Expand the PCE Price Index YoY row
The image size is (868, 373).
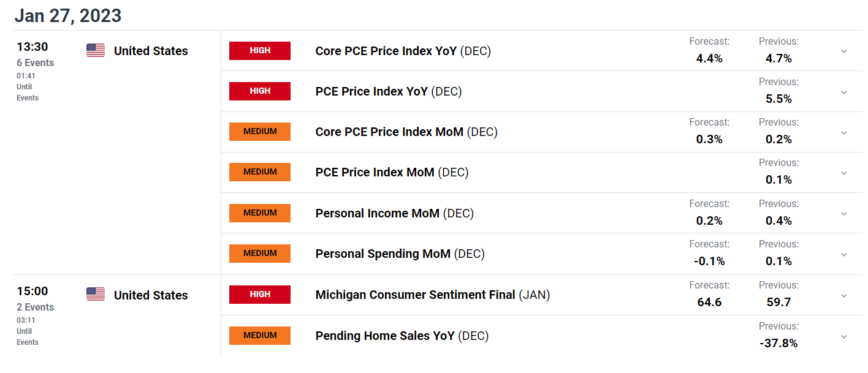point(844,92)
